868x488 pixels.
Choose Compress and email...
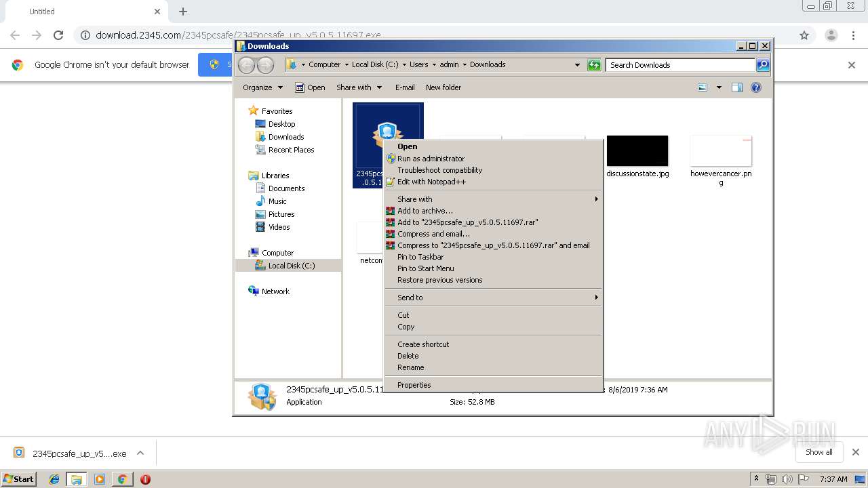(x=493, y=234)
